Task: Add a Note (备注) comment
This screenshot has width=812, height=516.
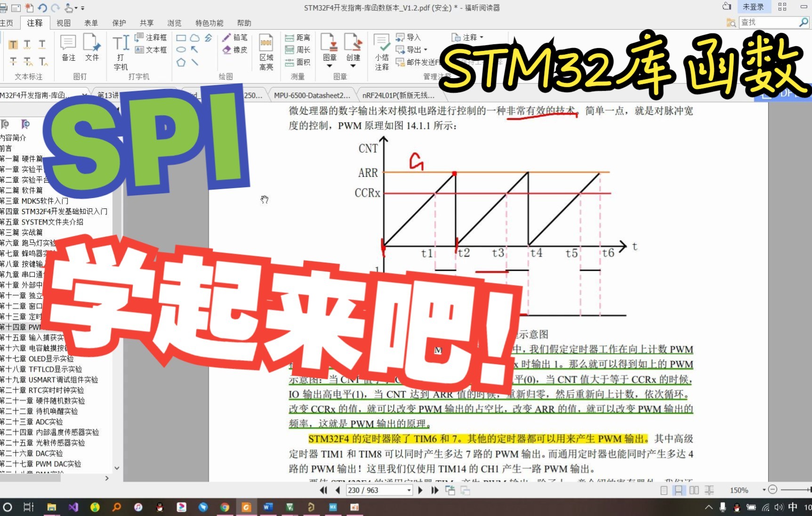Action: [69, 48]
